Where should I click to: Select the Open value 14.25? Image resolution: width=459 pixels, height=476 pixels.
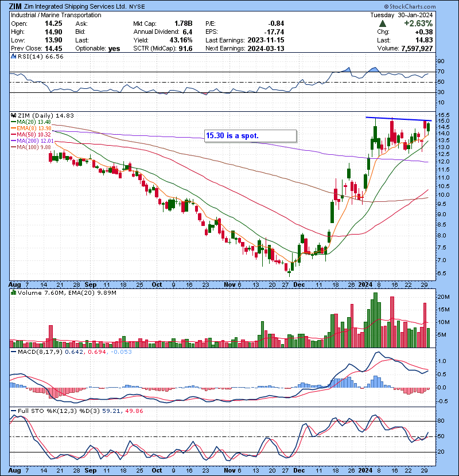tap(53, 24)
